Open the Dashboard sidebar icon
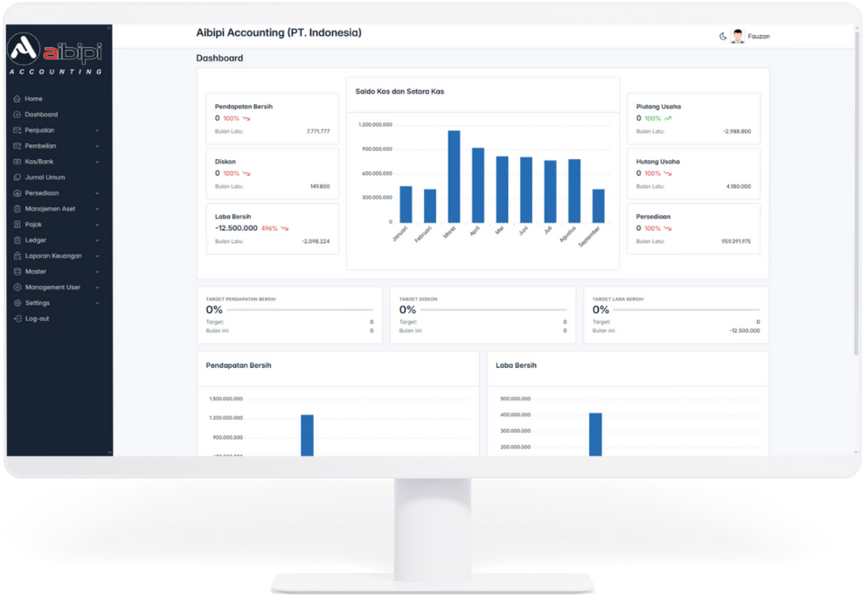The width and height of the screenshot is (868, 597). (17, 115)
